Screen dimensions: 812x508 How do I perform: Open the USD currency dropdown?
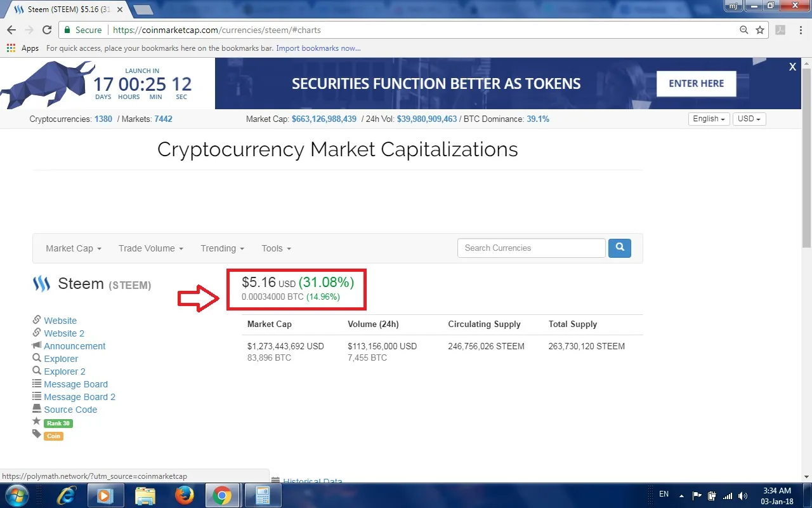(x=749, y=119)
